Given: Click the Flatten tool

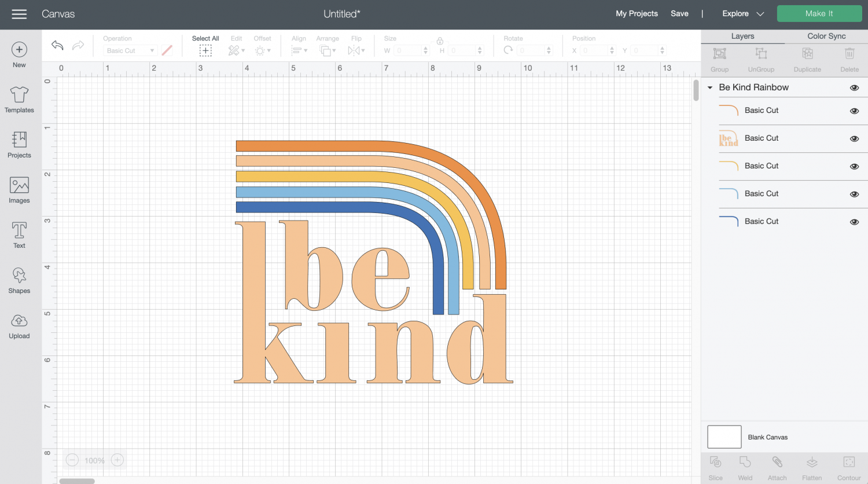Looking at the screenshot, I should click(812, 468).
